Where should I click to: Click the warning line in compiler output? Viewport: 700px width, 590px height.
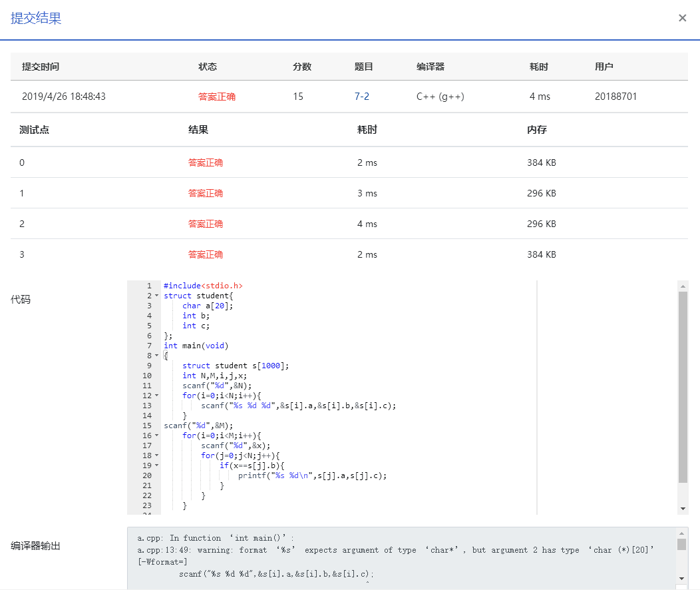point(395,550)
